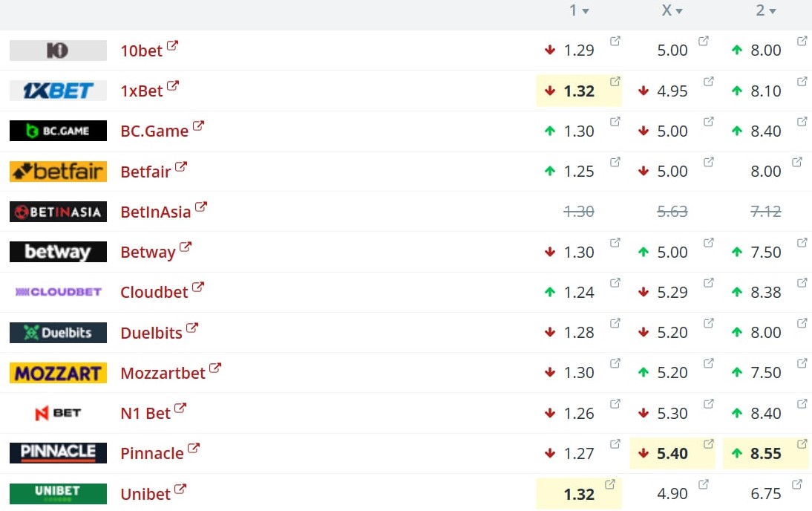Select 1xBet highlighted odds 1.32
Screen dimensions: 812x511
coord(579,91)
